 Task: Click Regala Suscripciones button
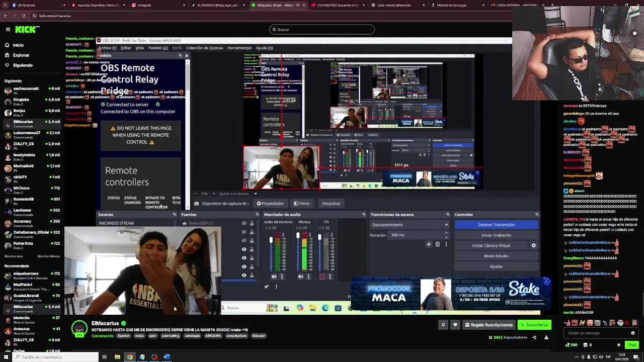tap(489, 325)
